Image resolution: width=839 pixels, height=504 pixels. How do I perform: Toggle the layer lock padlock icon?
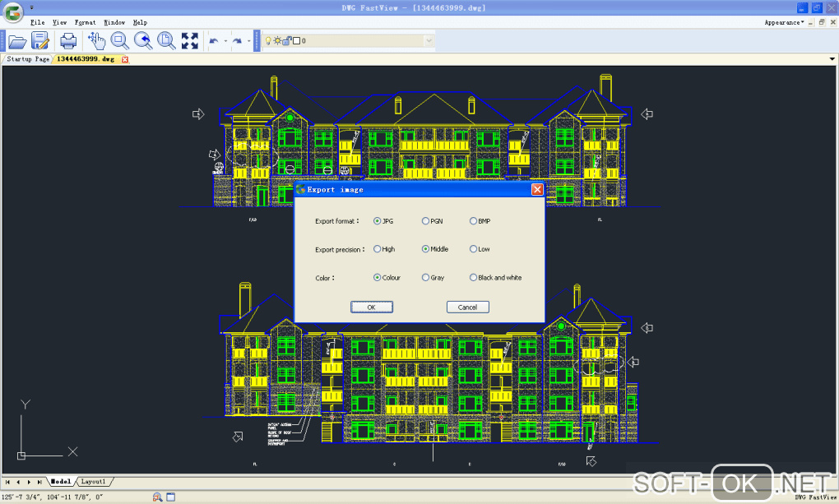[x=286, y=40]
